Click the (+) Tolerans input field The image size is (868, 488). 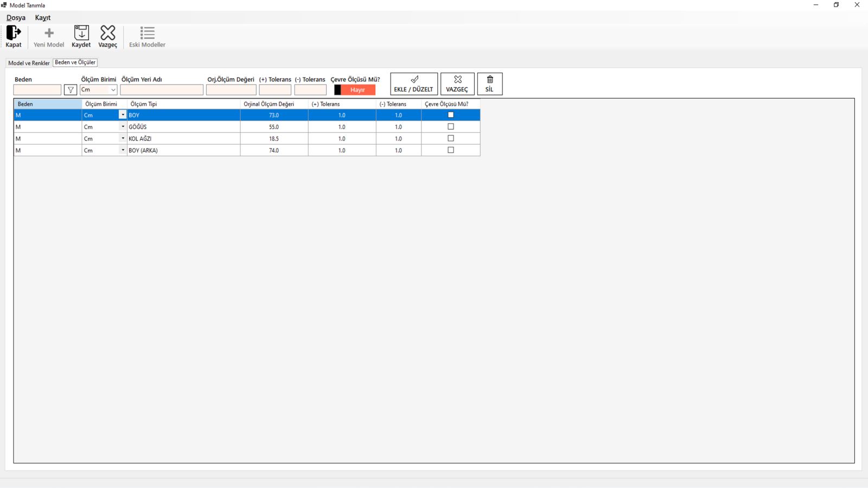pyautogui.click(x=275, y=90)
